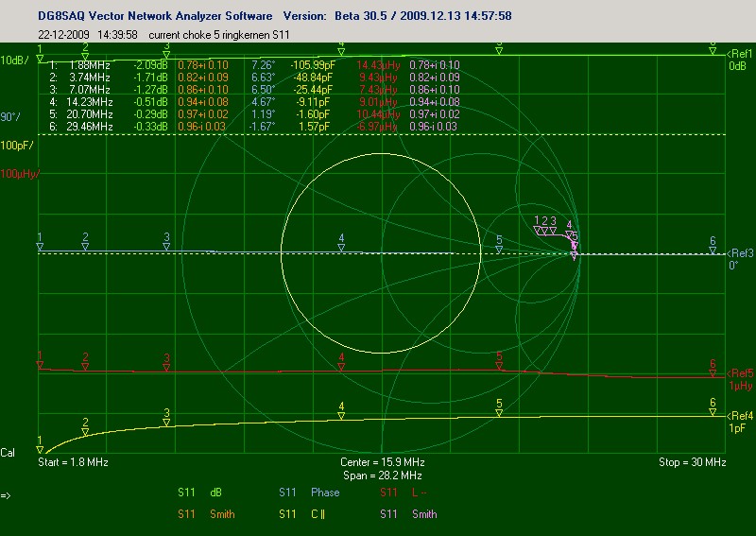756x536 pixels.
Task: Click the 3.74MHz marker table entry
Action: [90, 78]
